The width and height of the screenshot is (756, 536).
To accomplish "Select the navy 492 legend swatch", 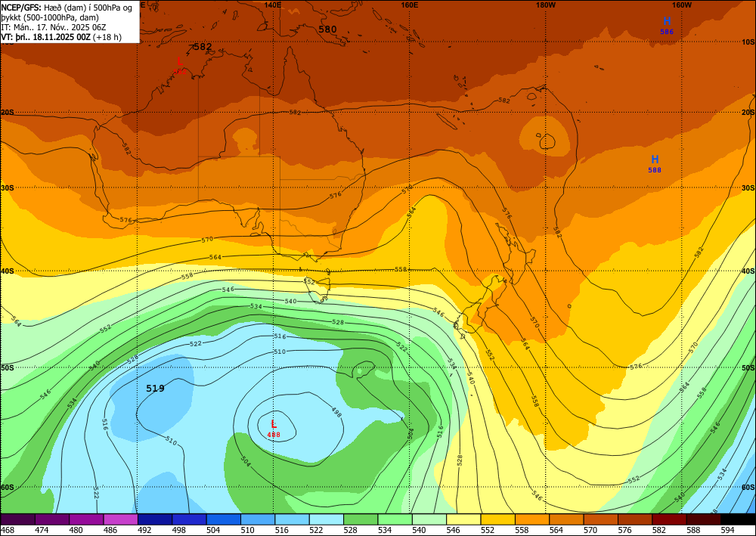I will click(155, 519).
